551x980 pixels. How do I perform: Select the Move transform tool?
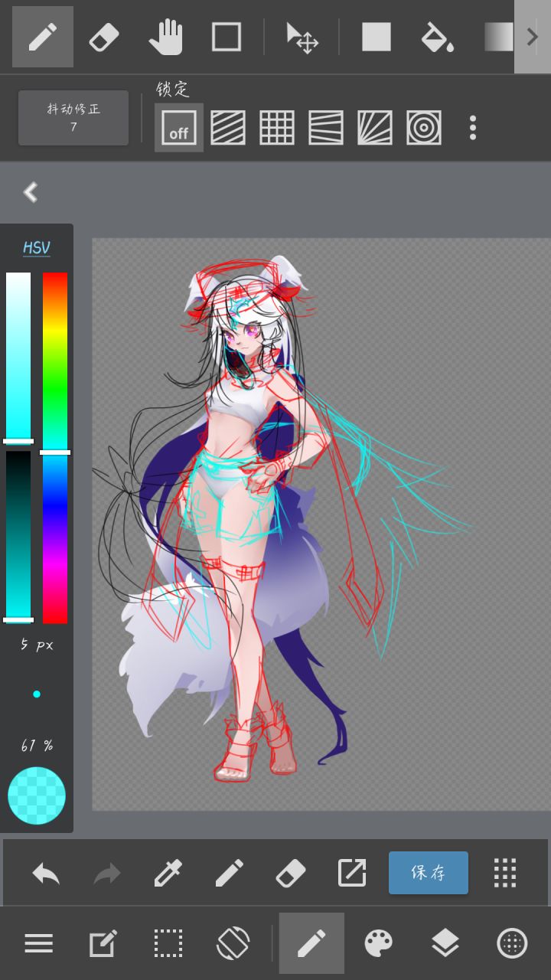[302, 37]
